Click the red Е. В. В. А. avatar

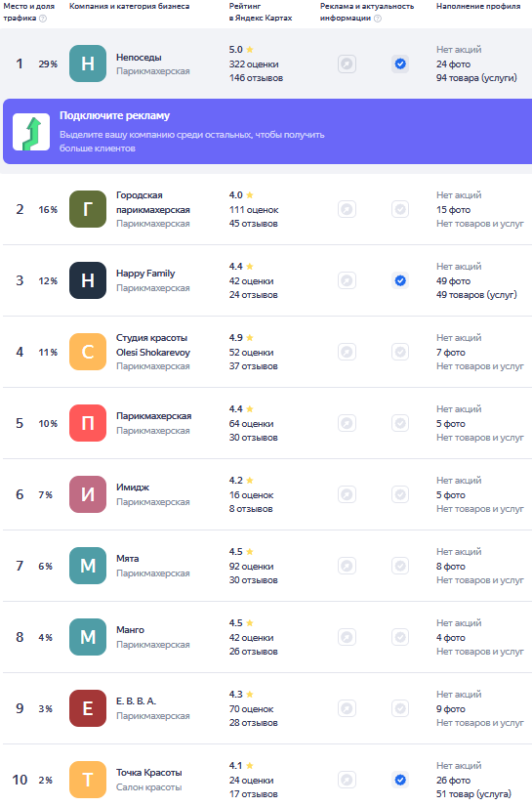tap(88, 708)
